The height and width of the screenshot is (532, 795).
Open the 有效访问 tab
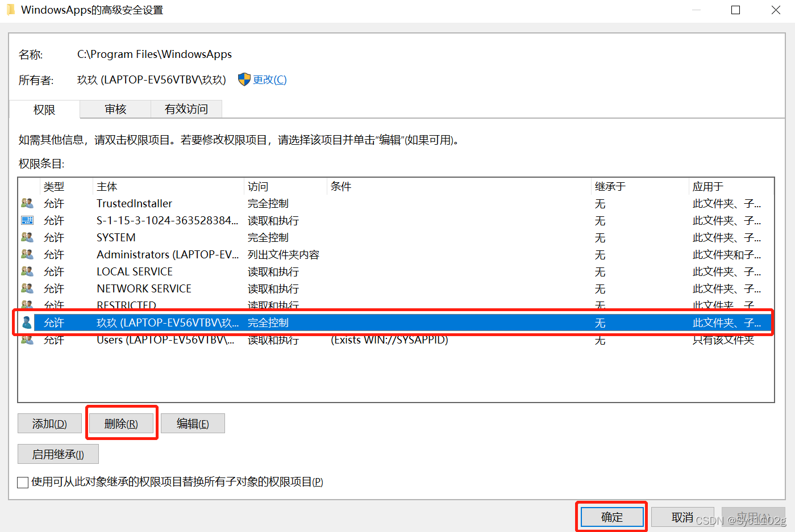tap(186, 109)
